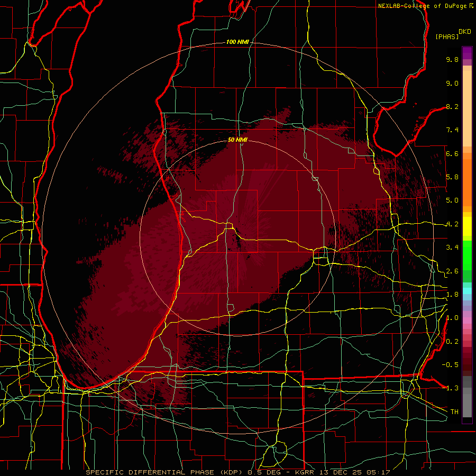Select the 0.2 value on the color scale
Viewport: 476px width, 476px height.
pyautogui.click(x=452, y=342)
